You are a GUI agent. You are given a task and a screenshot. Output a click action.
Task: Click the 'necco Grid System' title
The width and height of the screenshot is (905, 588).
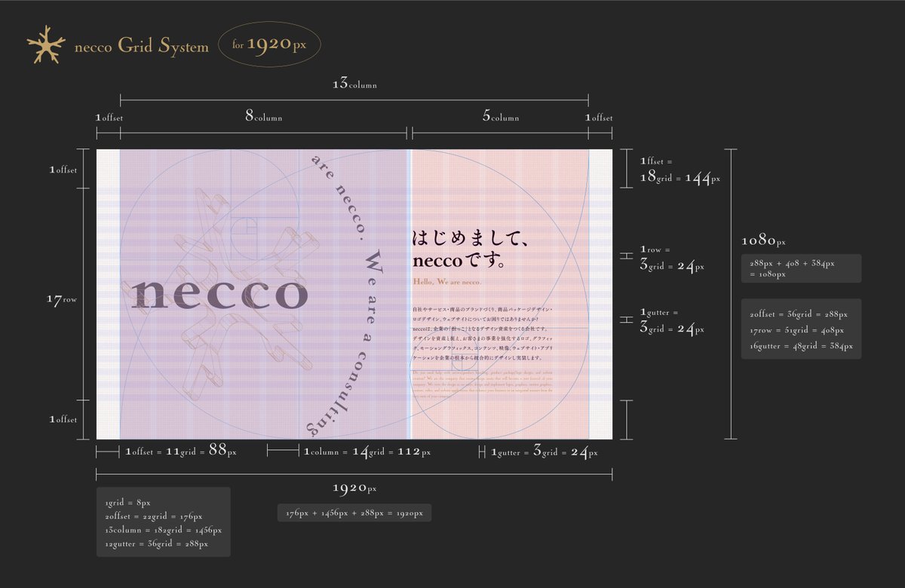tap(142, 47)
